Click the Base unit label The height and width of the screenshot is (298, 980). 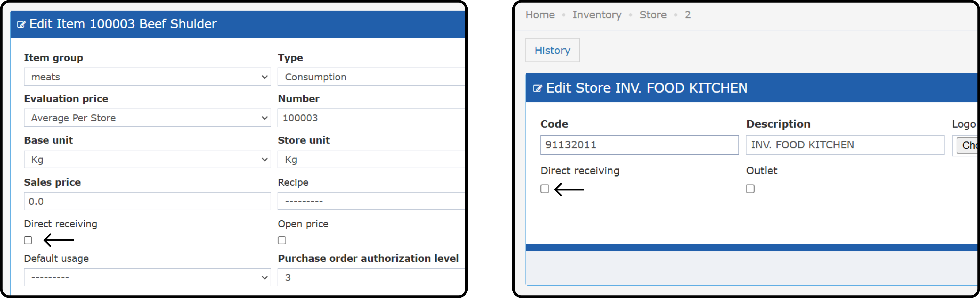click(x=48, y=140)
